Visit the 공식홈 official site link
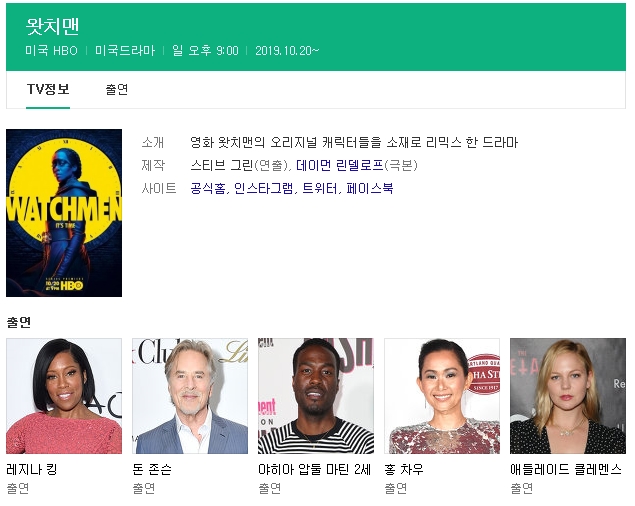 (x=207, y=188)
